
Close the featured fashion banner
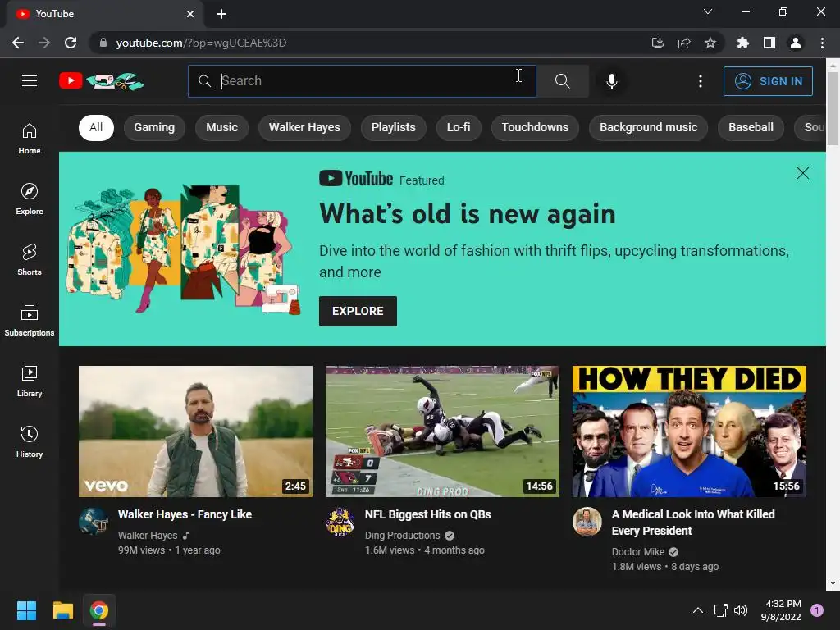802,173
